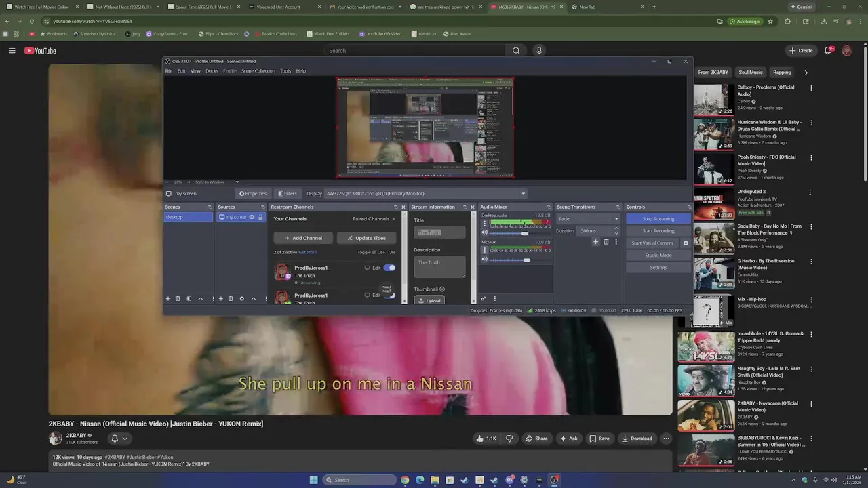868x488 pixels.
Task: Toggle first ProdByJcrose1_ channel switch
Action: coord(389,268)
